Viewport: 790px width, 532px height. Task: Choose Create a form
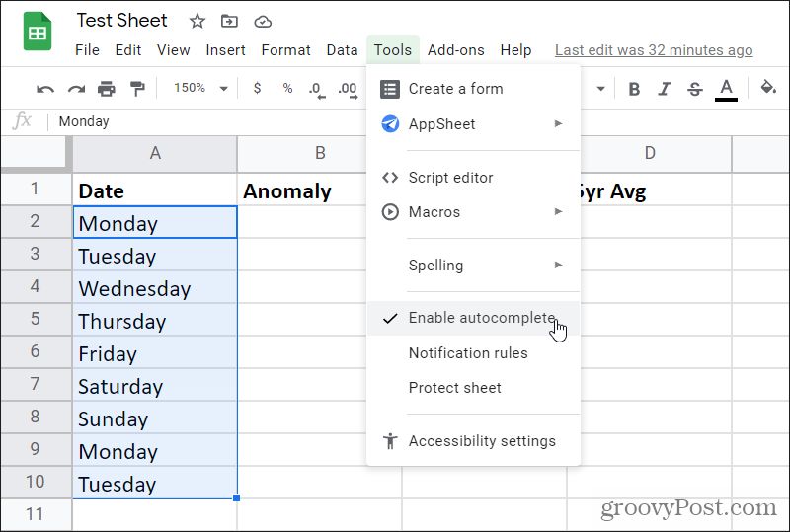pos(474,89)
